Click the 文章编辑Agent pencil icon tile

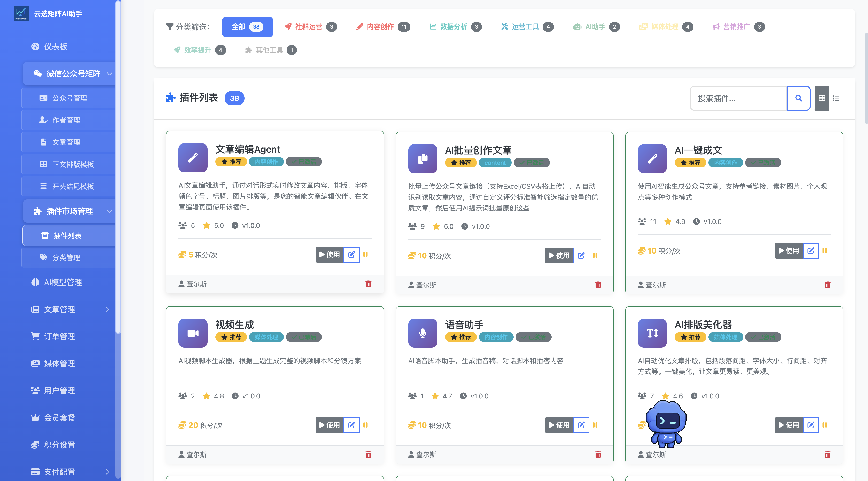pyautogui.click(x=193, y=158)
